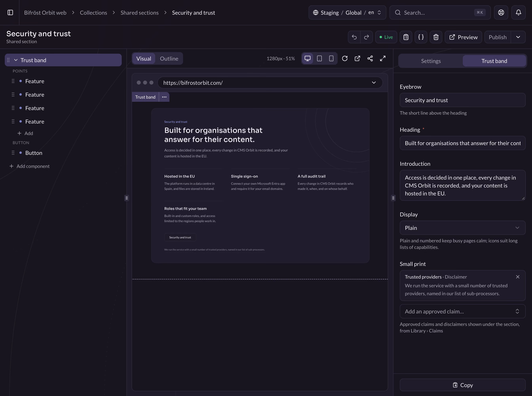Click the drag handle of Trust band row

click(x=8, y=60)
